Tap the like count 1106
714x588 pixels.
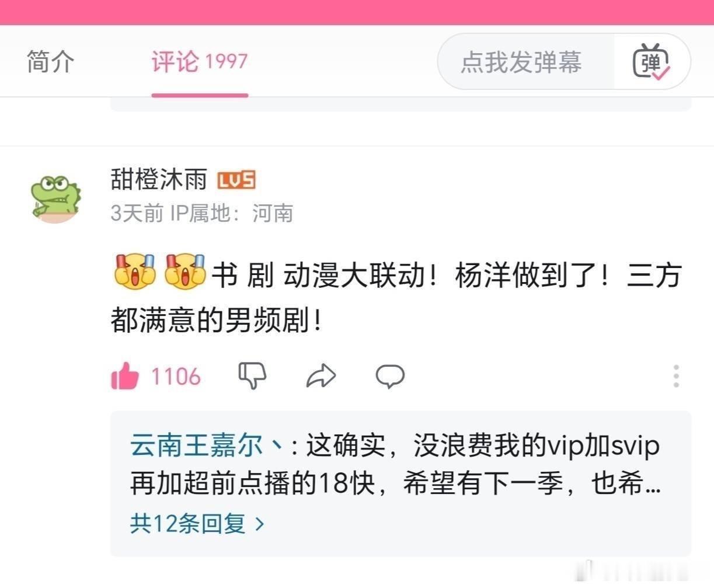pyautogui.click(x=176, y=376)
